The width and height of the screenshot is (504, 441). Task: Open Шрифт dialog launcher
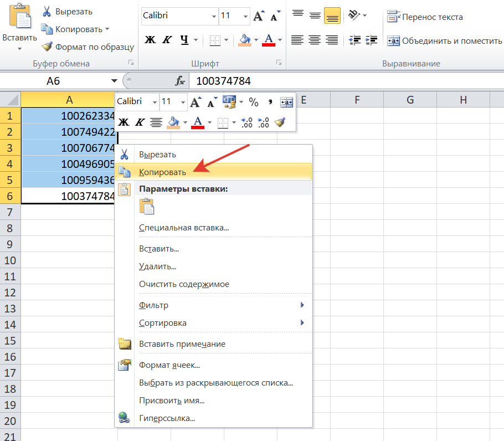click(x=279, y=63)
